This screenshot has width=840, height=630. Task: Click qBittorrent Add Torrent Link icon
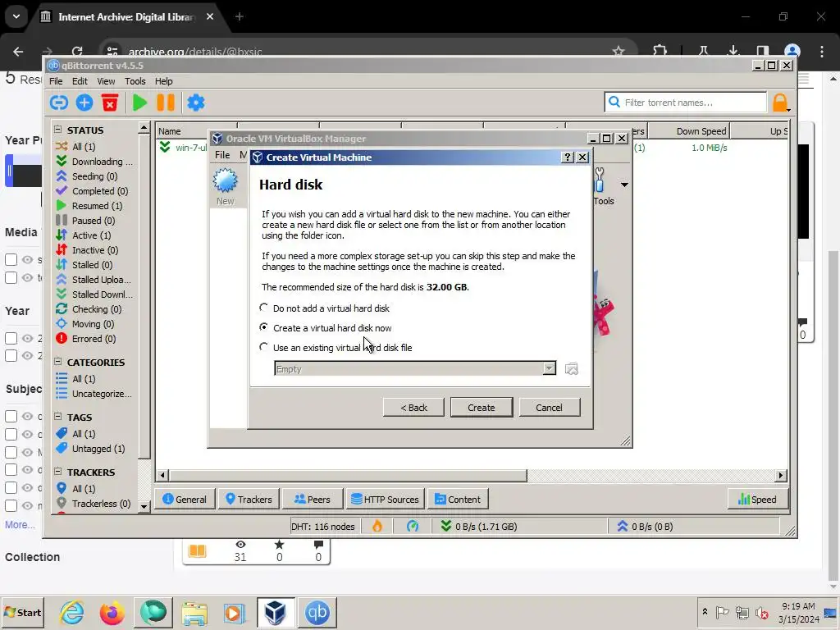59,103
